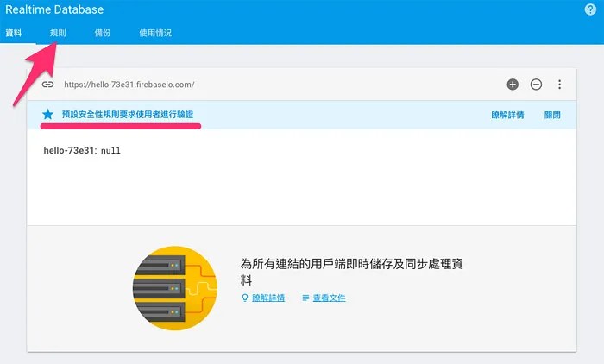
Task: Click the lightbulb icon beside 瞭解詳情
Action: pyautogui.click(x=244, y=298)
